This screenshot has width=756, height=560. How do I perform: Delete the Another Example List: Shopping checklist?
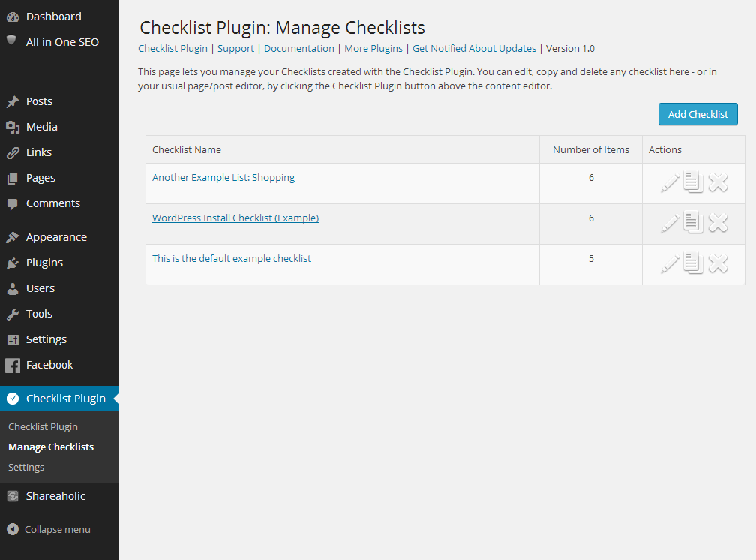point(718,182)
